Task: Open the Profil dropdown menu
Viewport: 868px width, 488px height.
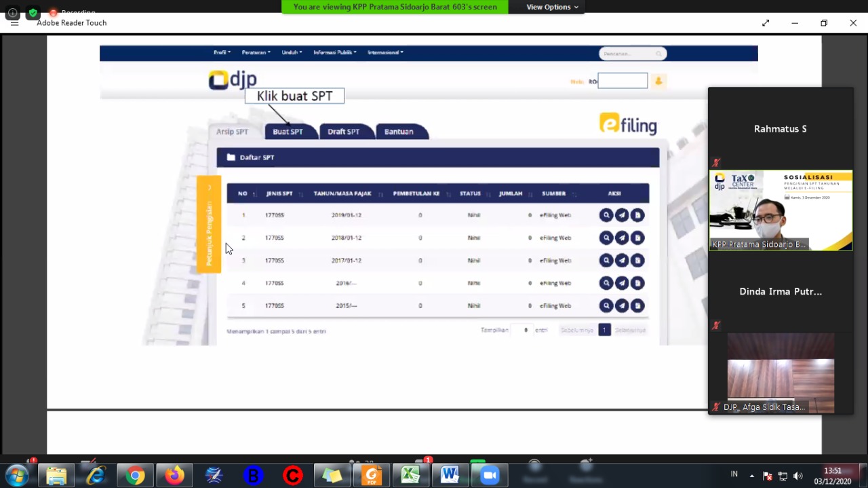Action: (x=222, y=52)
